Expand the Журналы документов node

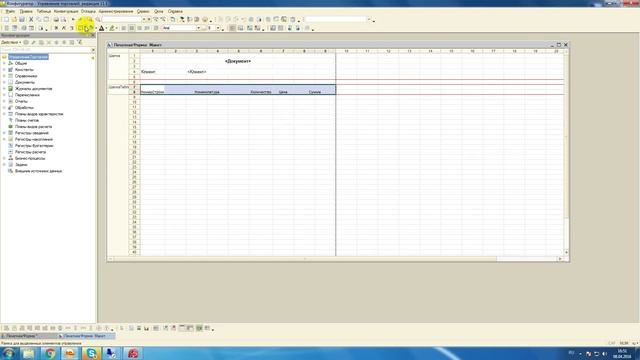(x=4, y=89)
